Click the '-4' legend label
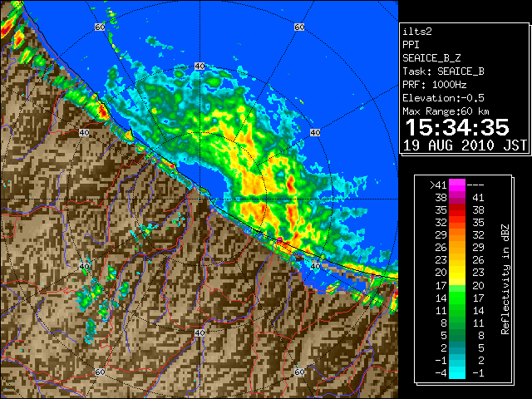Image resolution: width=532 pixels, height=399 pixels. [x=441, y=373]
